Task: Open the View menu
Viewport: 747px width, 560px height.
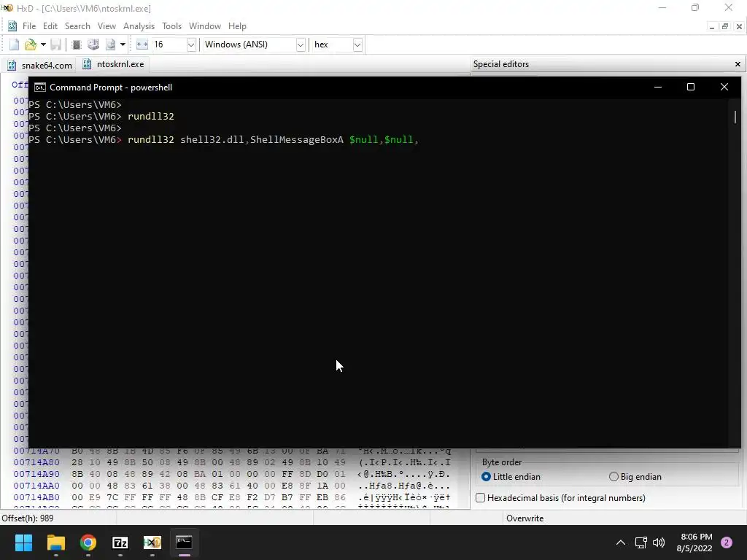Action: tap(107, 26)
